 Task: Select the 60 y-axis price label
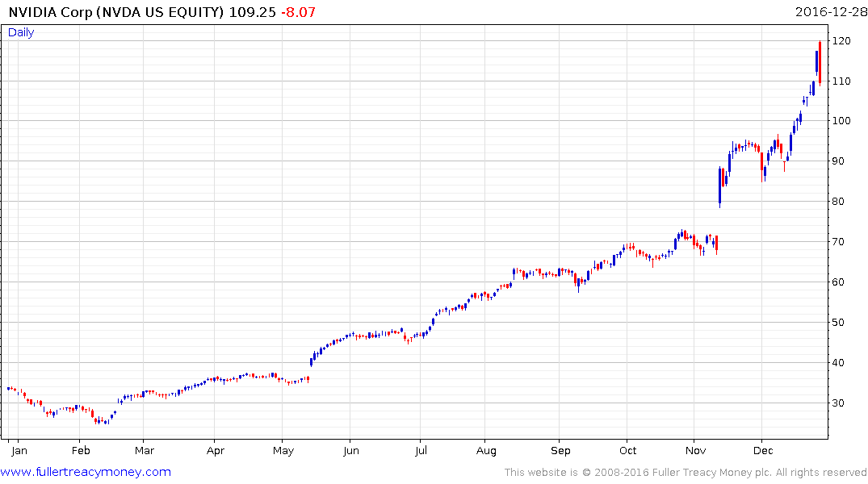(x=839, y=282)
